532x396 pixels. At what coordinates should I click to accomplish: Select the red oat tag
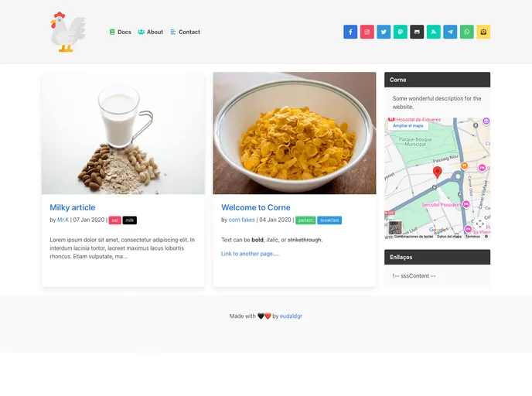(x=115, y=220)
